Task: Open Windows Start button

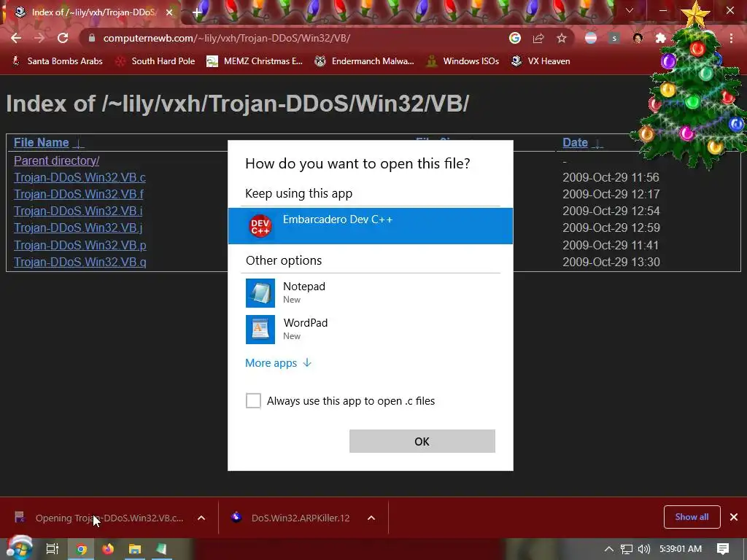Action: (x=19, y=548)
